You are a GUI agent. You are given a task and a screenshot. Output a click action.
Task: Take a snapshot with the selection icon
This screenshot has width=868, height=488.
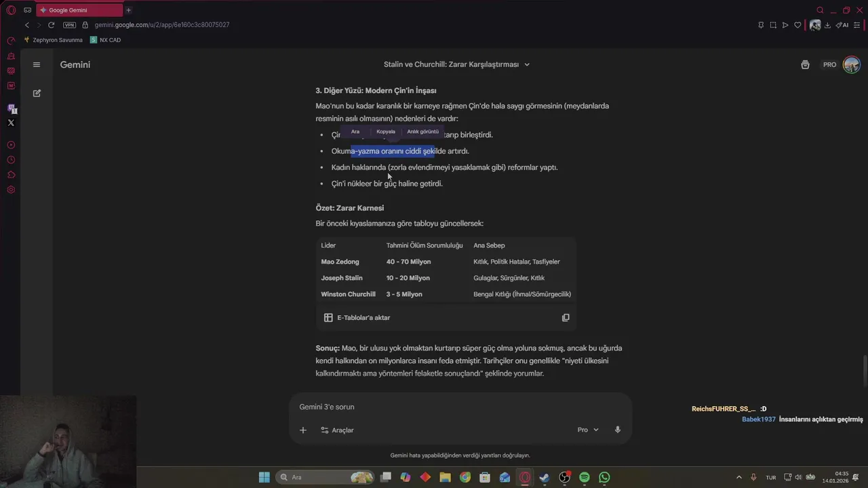tap(773, 25)
